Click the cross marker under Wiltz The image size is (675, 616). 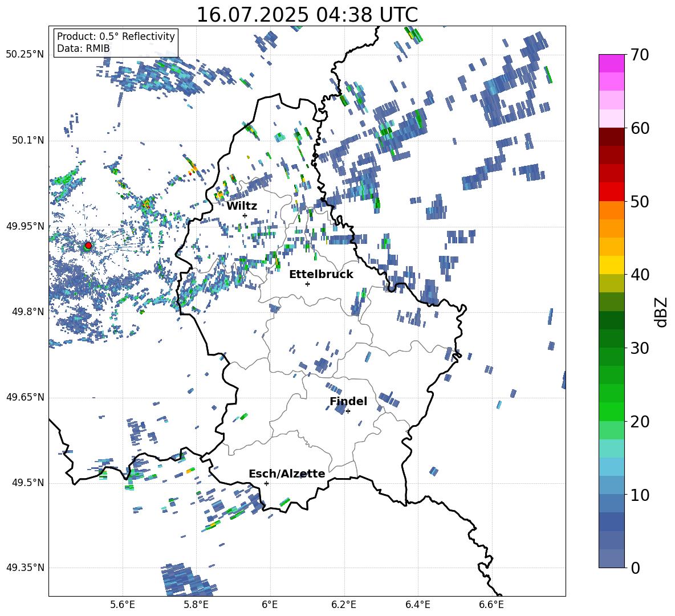point(245,215)
